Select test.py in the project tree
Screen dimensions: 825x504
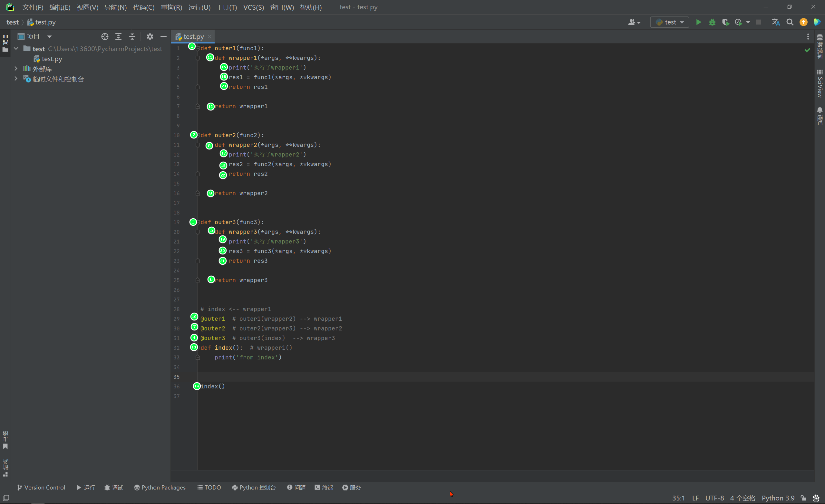[48, 59]
